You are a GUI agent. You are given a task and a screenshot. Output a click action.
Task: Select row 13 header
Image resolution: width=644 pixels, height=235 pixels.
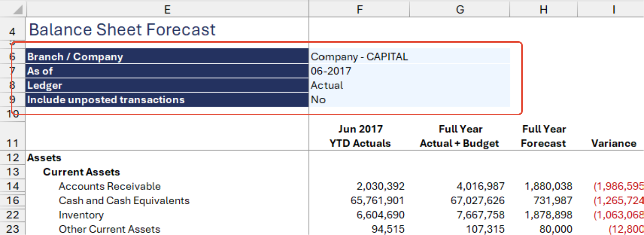[12, 172]
